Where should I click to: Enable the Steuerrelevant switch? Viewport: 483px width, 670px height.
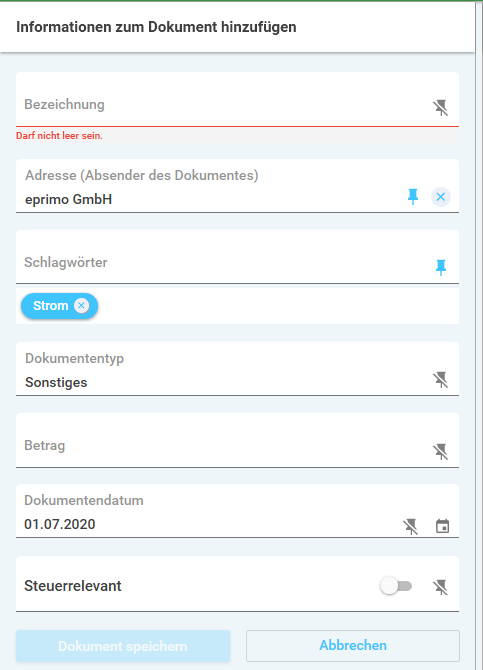point(396,586)
